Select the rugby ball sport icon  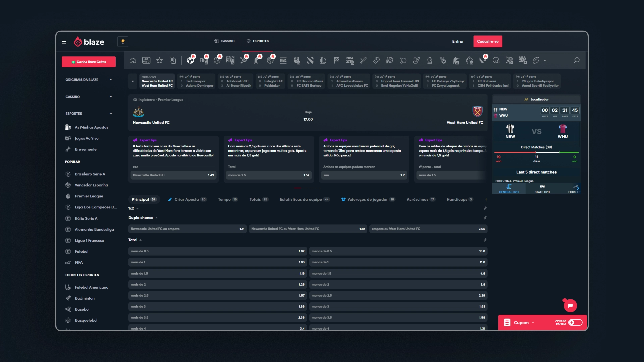coord(536,60)
